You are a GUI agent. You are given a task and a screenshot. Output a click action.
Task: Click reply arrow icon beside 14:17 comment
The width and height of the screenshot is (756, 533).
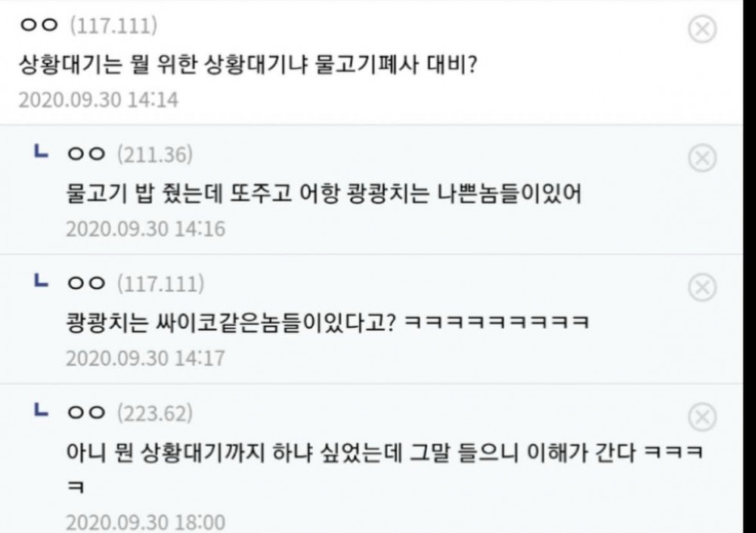41,280
